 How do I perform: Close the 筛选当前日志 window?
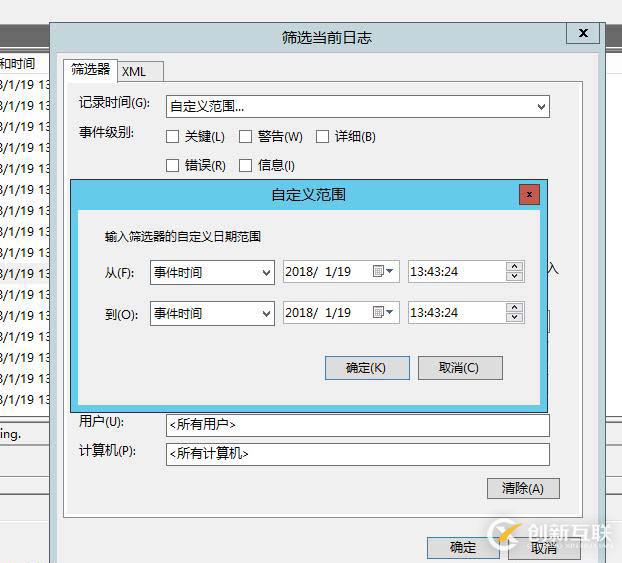click(x=583, y=33)
